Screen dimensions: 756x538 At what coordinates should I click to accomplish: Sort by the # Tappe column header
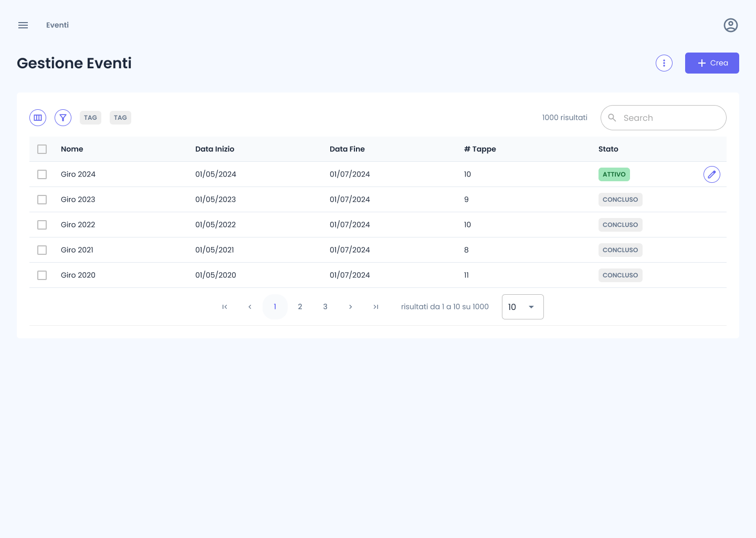point(480,149)
